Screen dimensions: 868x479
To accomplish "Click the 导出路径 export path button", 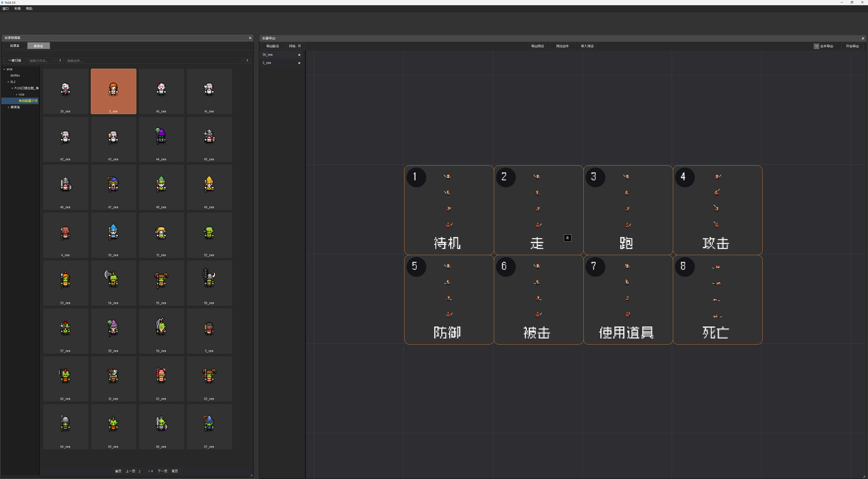I will [x=273, y=46].
